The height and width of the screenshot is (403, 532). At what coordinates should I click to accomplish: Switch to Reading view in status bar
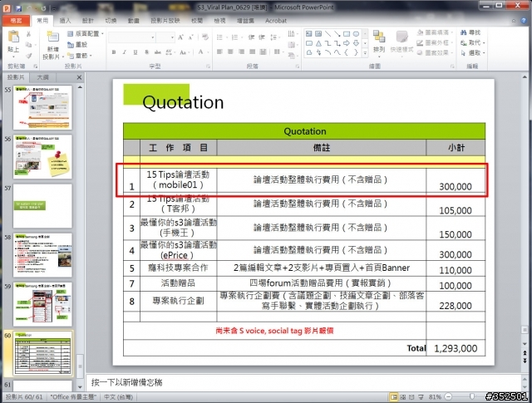point(411,396)
